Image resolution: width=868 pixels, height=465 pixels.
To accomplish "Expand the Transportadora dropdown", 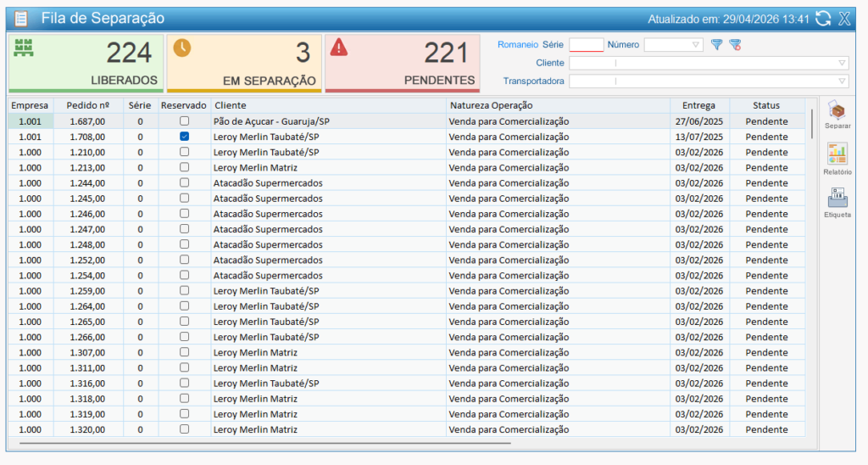I will pos(842,81).
